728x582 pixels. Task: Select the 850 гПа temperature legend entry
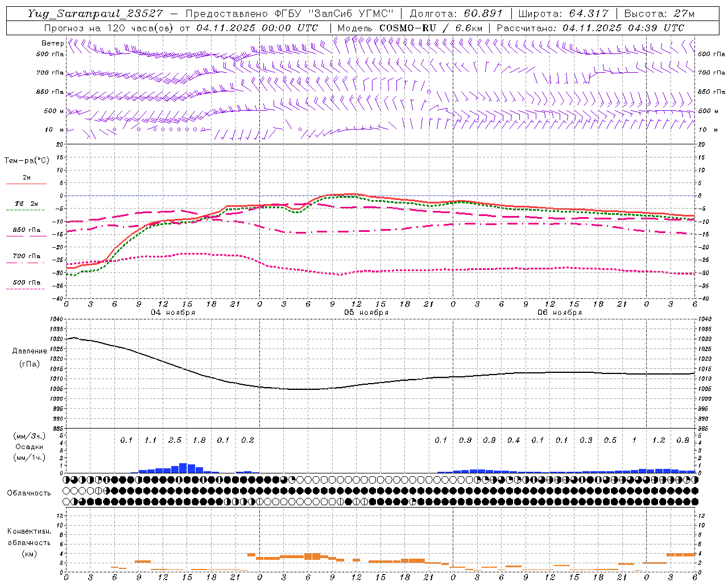point(27,230)
